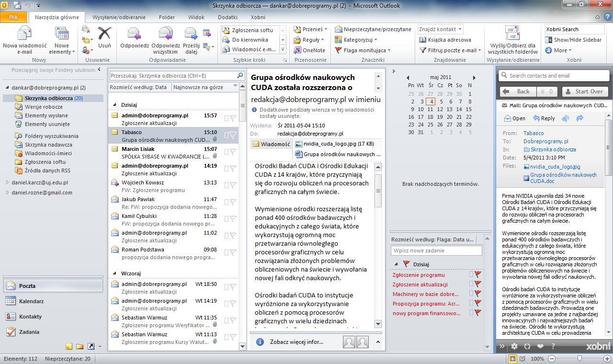Click Wyślij/Odbierz dla wszystkich folderów
Viewport: 613px width, 364px height.
coord(513,41)
